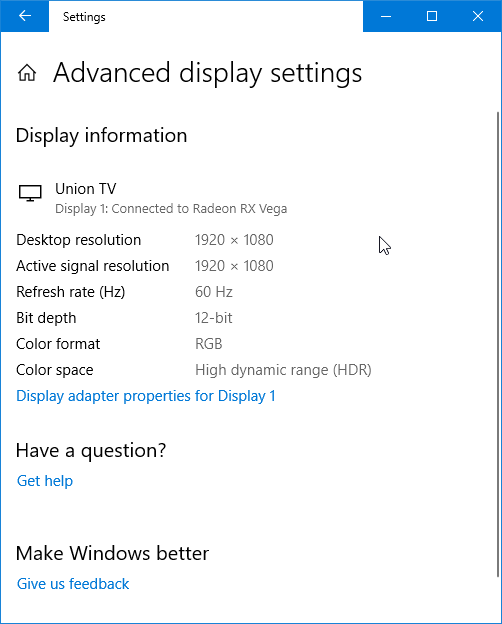This screenshot has height=624, width=502.
Task: Click the monitor icon beside Union TV
Action: (x=30, y=193)
